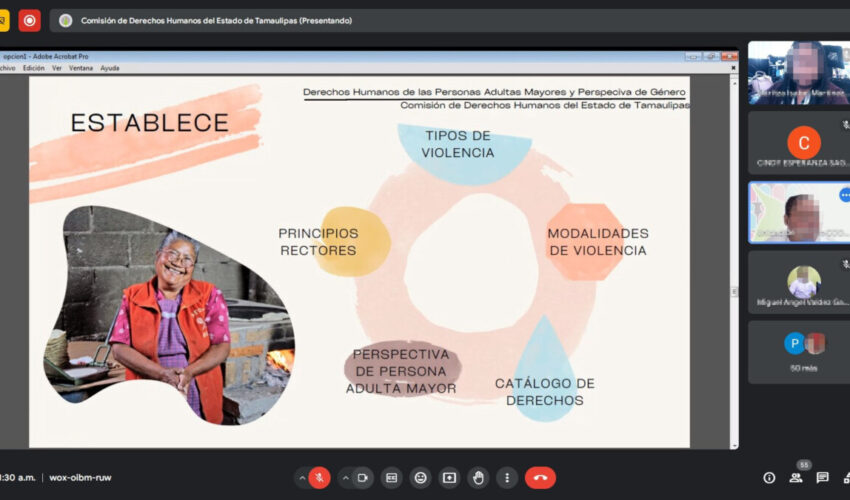The height and width of the screenshot is (500, 850).
Task: Click the presenter name Comisión de Derechos Humanos
Action: click(216, 21)
